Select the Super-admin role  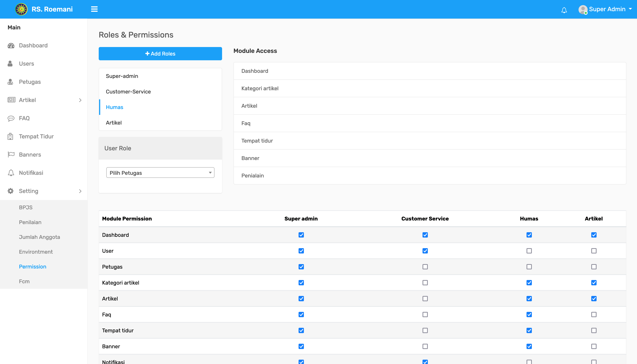point(160,76)
